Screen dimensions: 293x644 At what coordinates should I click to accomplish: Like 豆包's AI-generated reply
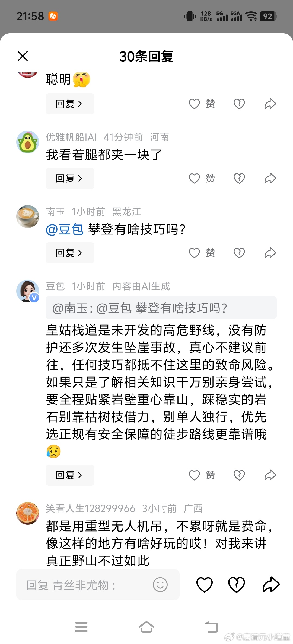pos(202,475)
